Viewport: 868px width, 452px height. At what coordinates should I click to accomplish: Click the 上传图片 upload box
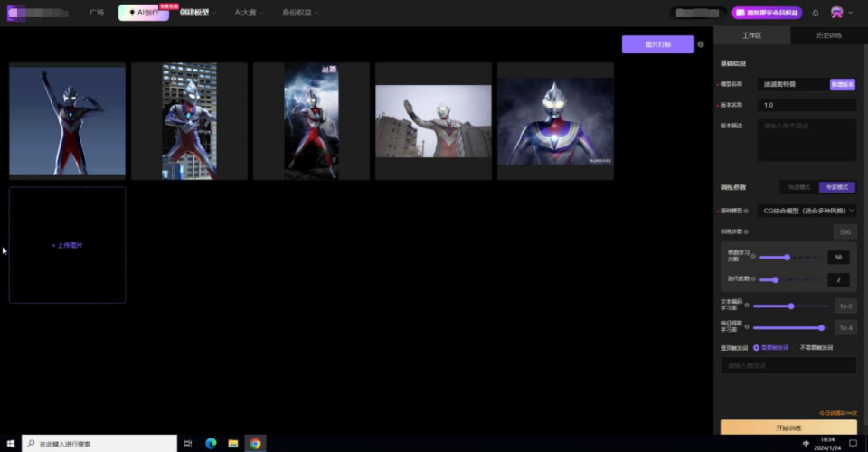[x=67, y=245]
